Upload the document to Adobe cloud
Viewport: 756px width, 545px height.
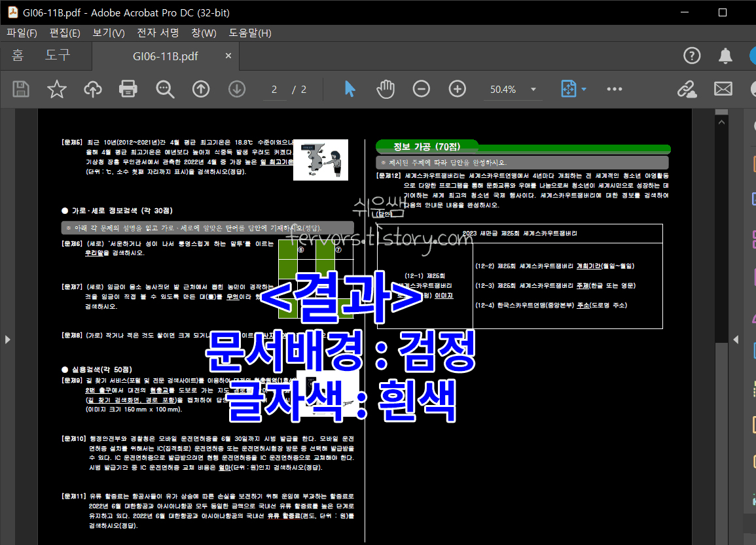92,89
